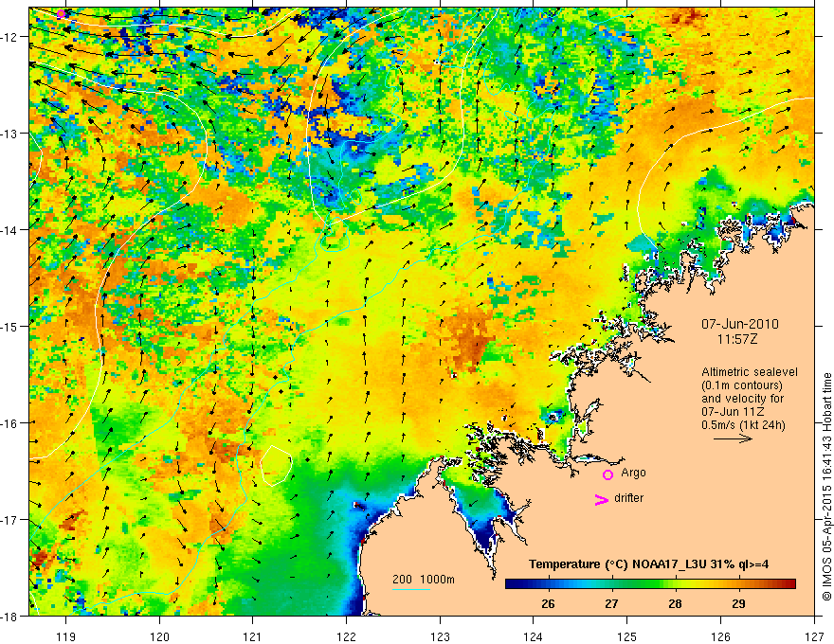
Task: Click the color bar label '28'
Action: 675,603
